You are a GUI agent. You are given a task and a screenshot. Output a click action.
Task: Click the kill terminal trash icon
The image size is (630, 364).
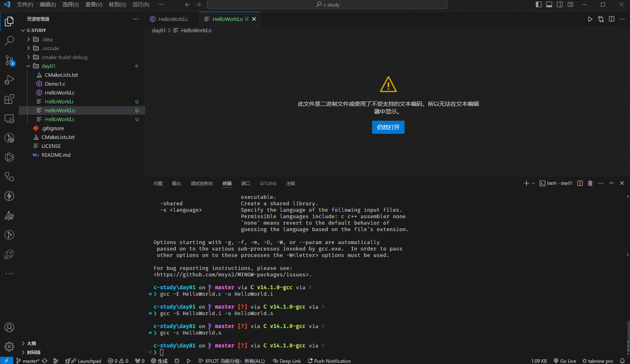tap(590, 183)
